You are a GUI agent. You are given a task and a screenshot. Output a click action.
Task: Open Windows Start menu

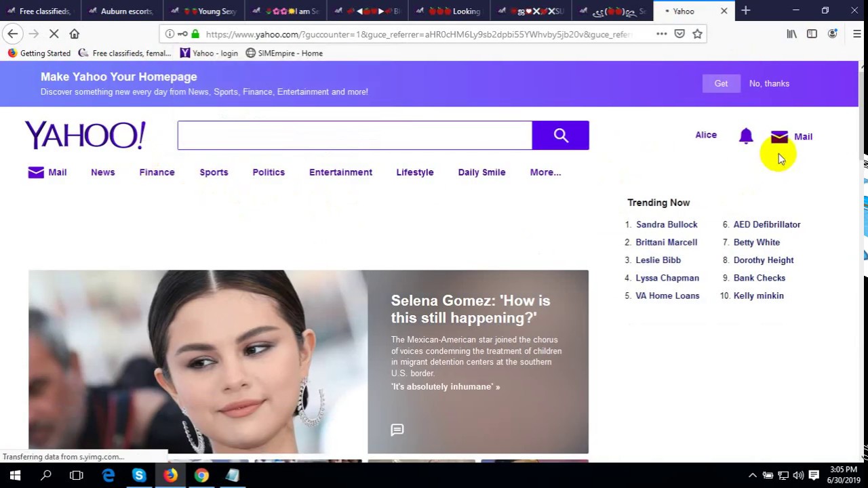[15, 475]
